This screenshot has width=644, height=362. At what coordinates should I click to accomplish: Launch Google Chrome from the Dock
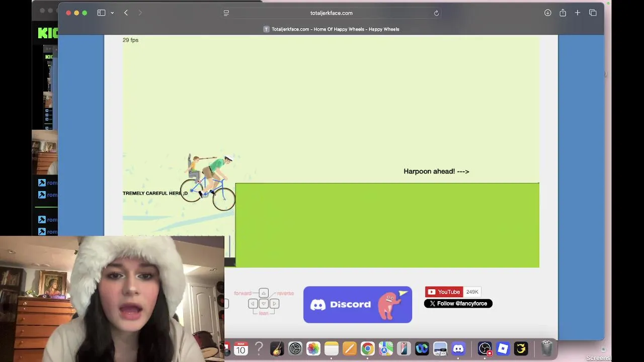click(x=367, y=348)
